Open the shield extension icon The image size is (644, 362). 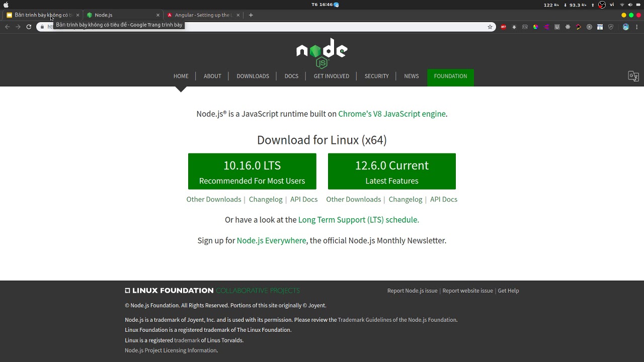tap(611, 27)
